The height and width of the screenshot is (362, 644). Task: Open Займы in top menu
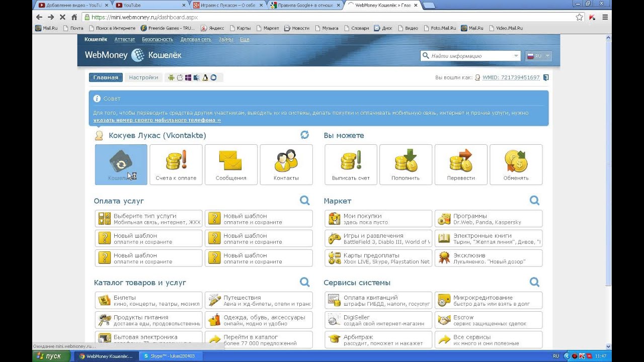click(226, 39)
